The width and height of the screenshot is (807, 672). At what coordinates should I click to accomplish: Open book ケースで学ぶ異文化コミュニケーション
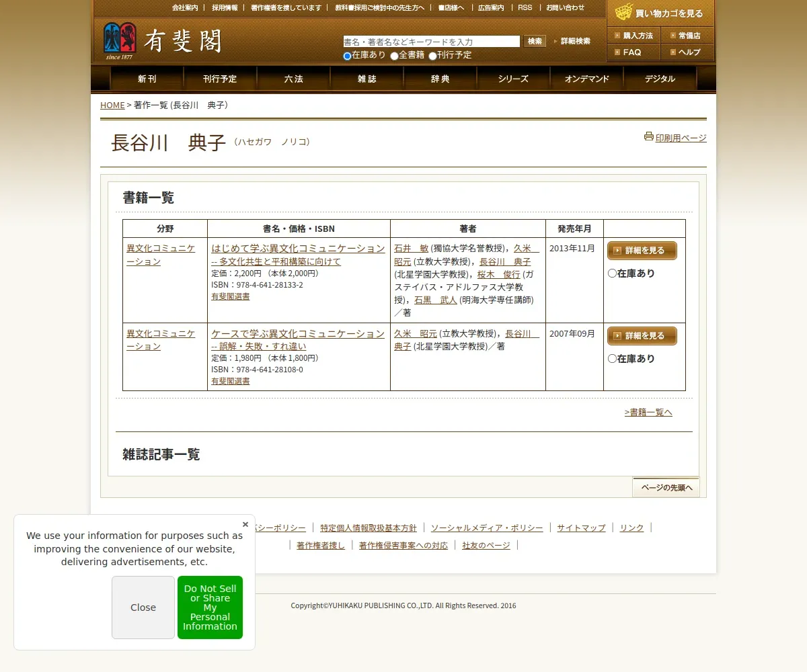pyautogui.click(x=298, y=339)
